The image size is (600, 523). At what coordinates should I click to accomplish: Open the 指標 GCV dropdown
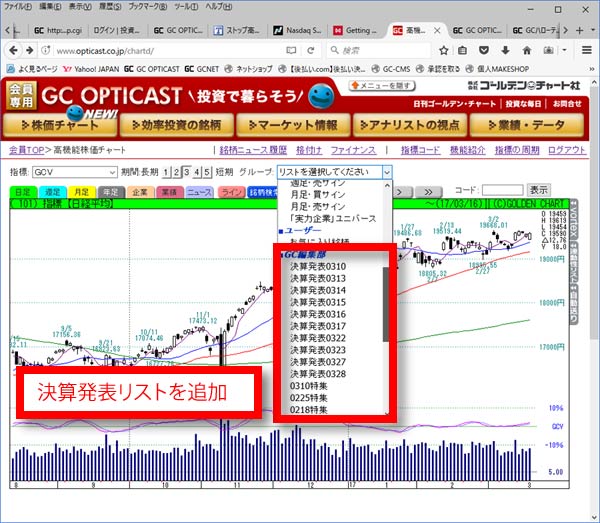coord(75,172)
